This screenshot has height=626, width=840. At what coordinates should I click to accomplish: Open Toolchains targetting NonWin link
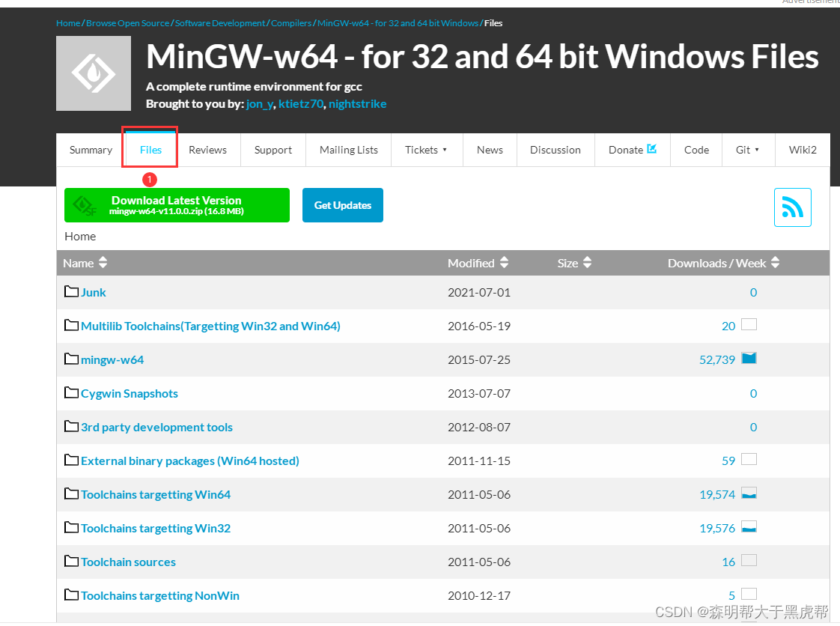tap(159, 596)
